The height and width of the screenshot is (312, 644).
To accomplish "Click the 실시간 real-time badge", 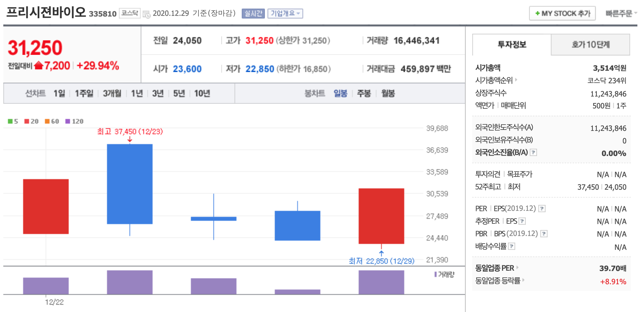I will coord(253,14).
